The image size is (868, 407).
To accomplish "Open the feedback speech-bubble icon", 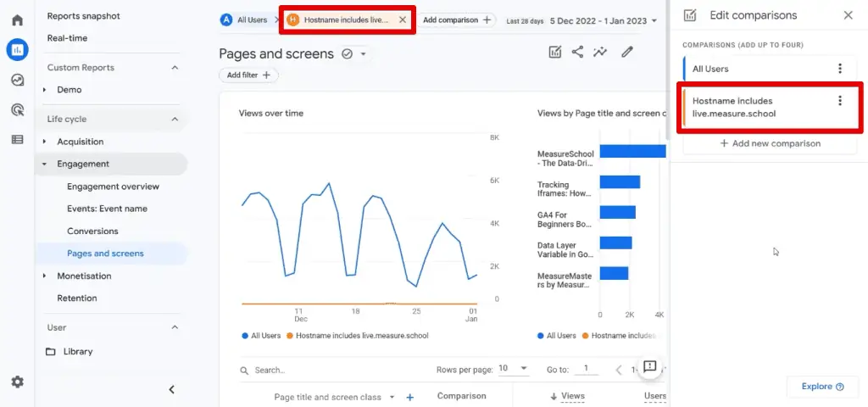I will coord(650,366).
